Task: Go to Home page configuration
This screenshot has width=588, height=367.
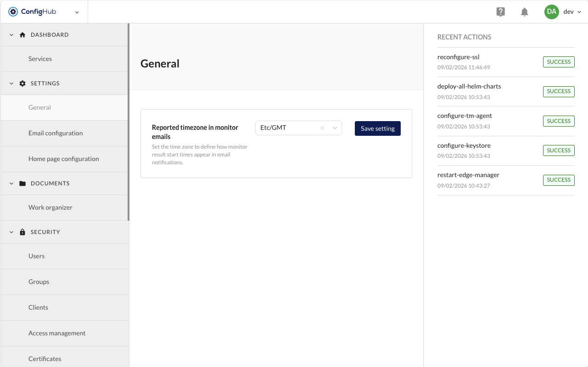Action: (63, 159)
